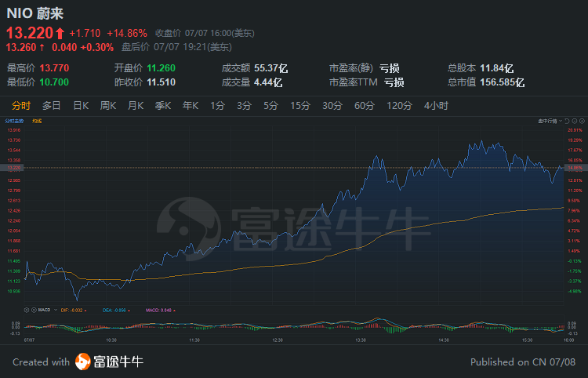588x378 pixels.
Task: Click the 10:30 time axis label
Action: pos(111,340)
